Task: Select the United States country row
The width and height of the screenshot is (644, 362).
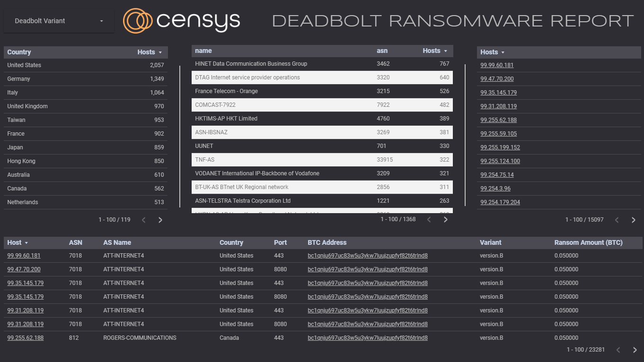Action: coord(24,65)
